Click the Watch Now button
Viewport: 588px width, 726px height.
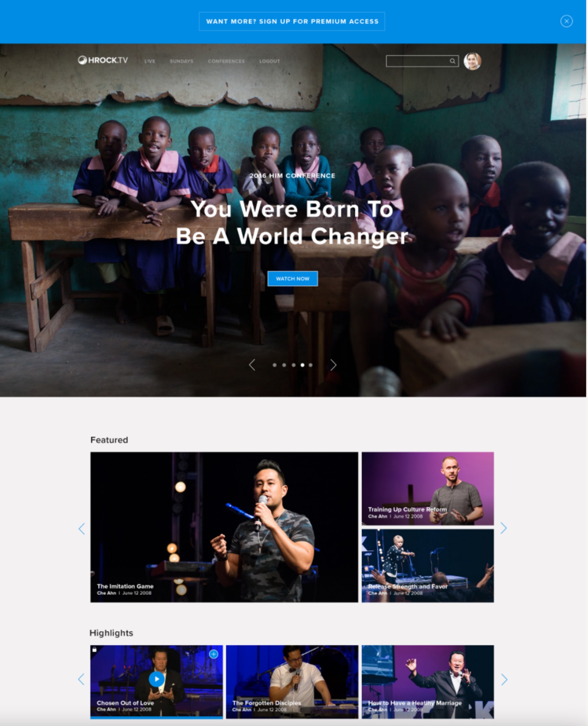pos(293,278)
